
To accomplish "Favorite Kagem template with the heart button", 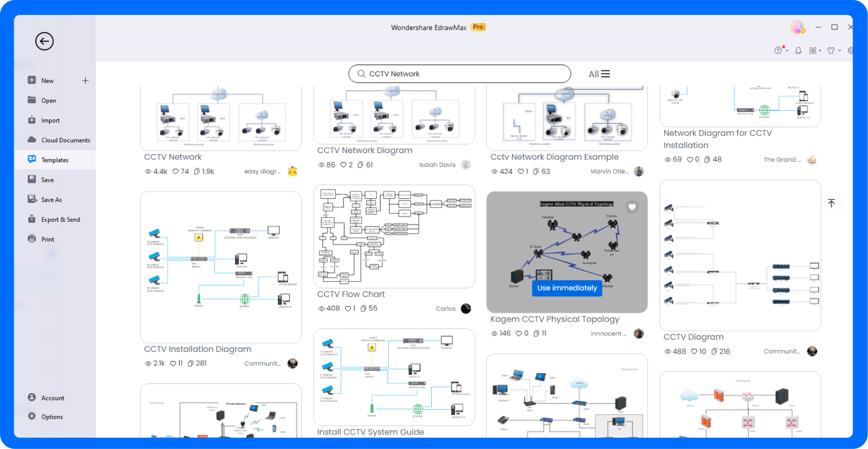I will click(632, 207).
